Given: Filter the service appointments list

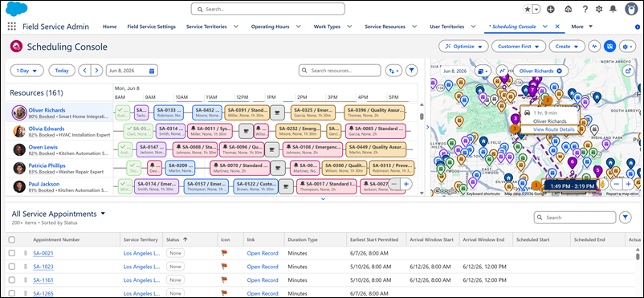Looking at the screenshot, I should 625,218.
